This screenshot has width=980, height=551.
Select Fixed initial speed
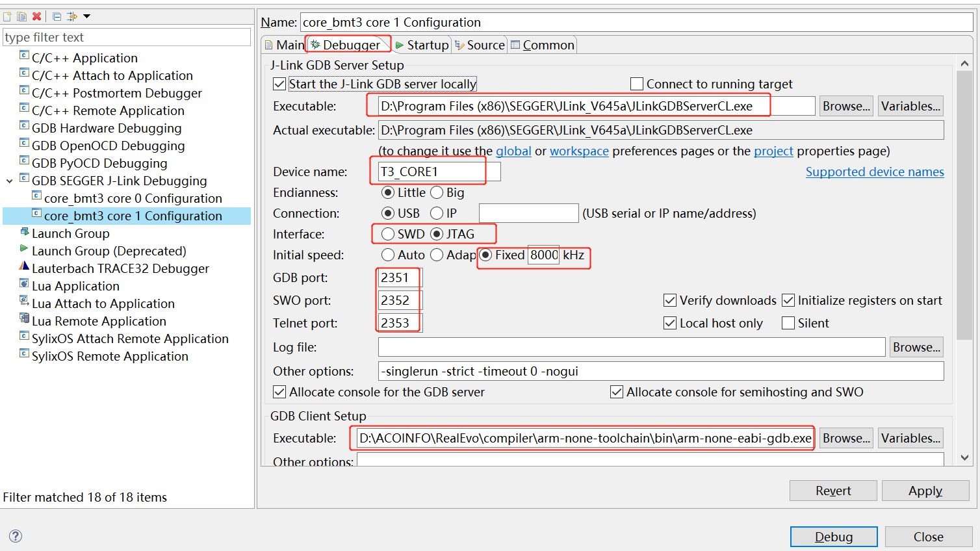coord(485,255)
